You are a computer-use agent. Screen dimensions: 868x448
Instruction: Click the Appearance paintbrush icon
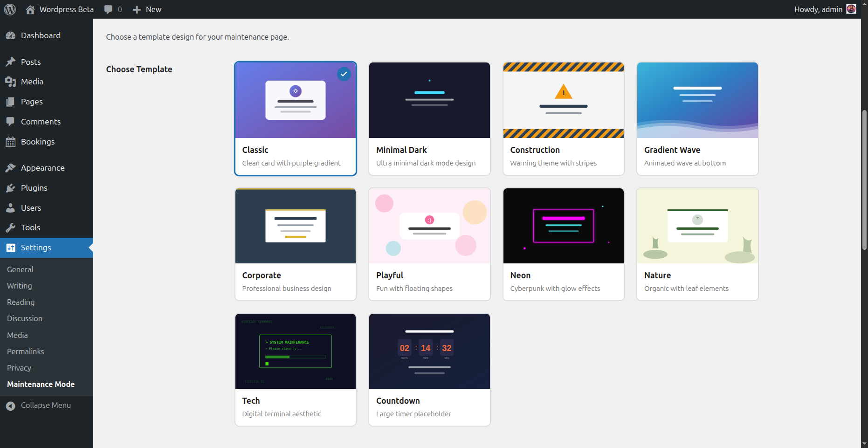[10, 168]
